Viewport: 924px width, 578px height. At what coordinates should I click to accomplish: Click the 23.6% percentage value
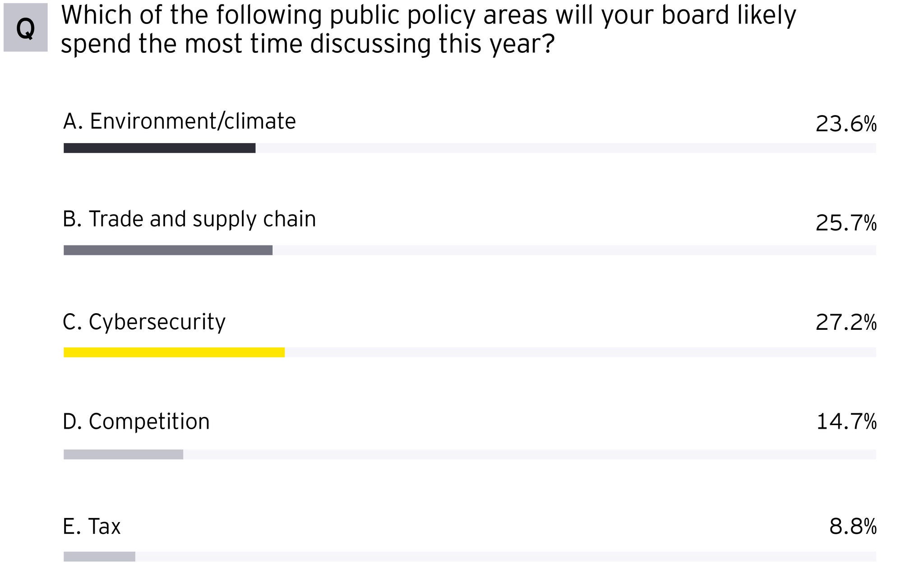(x=846, y=124)
